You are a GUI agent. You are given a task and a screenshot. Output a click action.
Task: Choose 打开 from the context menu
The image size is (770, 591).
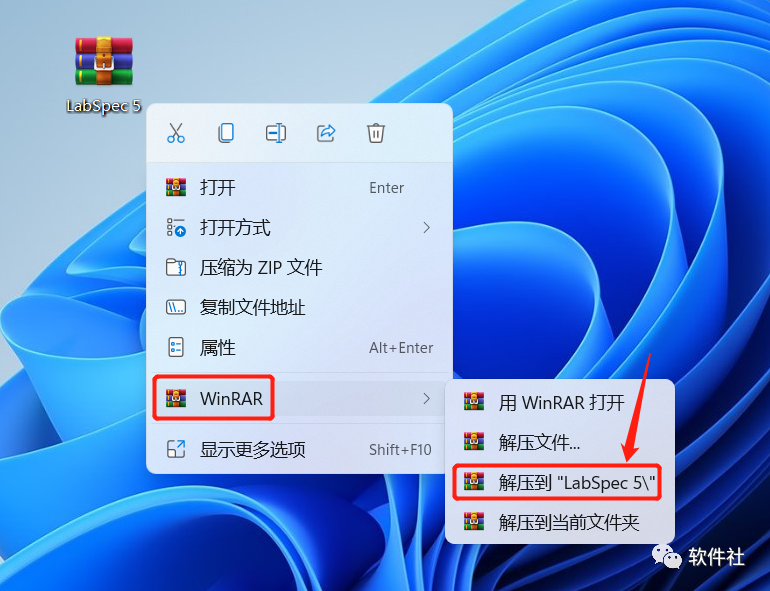299,188
